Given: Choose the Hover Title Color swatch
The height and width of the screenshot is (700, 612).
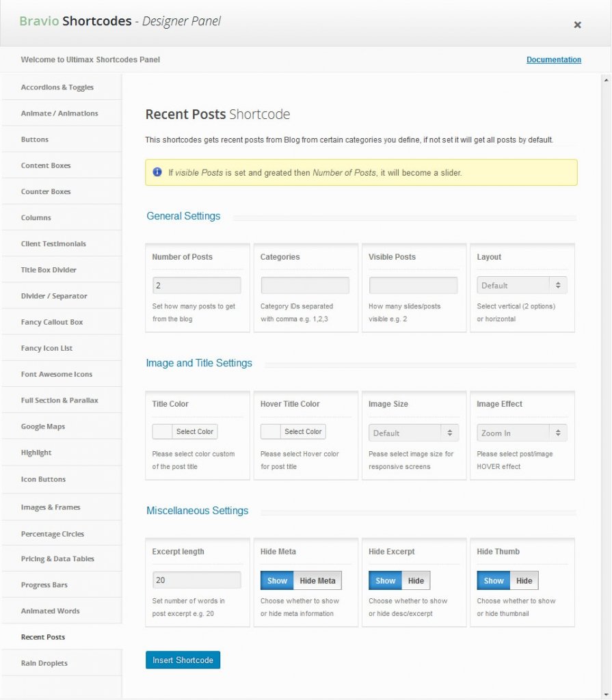Looking at the screenshot, I should [x=271, y=432].
